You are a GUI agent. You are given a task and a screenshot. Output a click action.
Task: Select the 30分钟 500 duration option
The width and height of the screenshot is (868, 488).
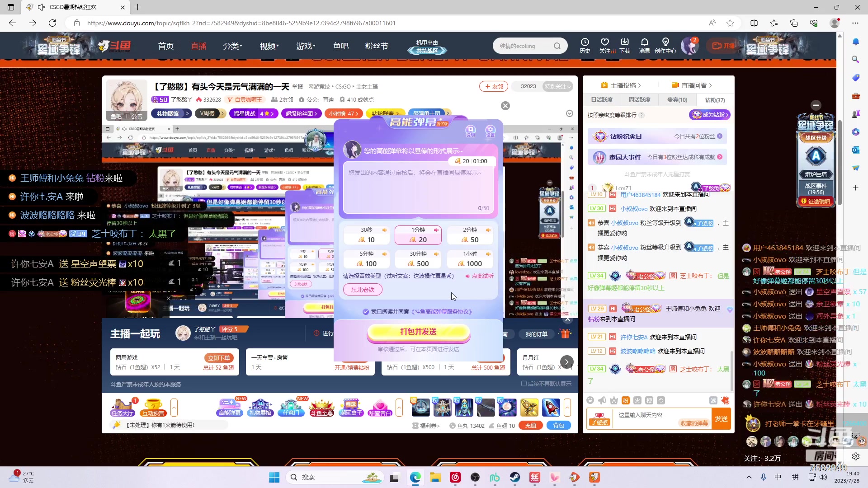click(418, 259)
